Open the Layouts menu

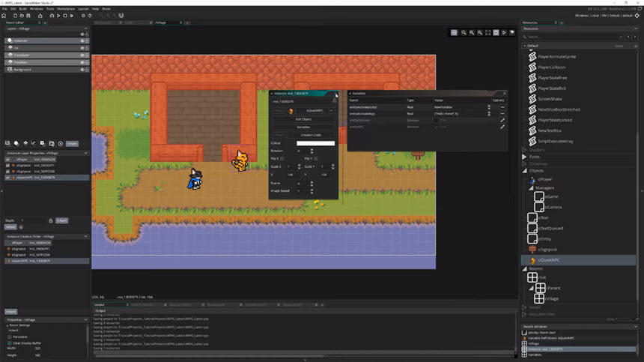pyautogui.click(x=83, y=9)
